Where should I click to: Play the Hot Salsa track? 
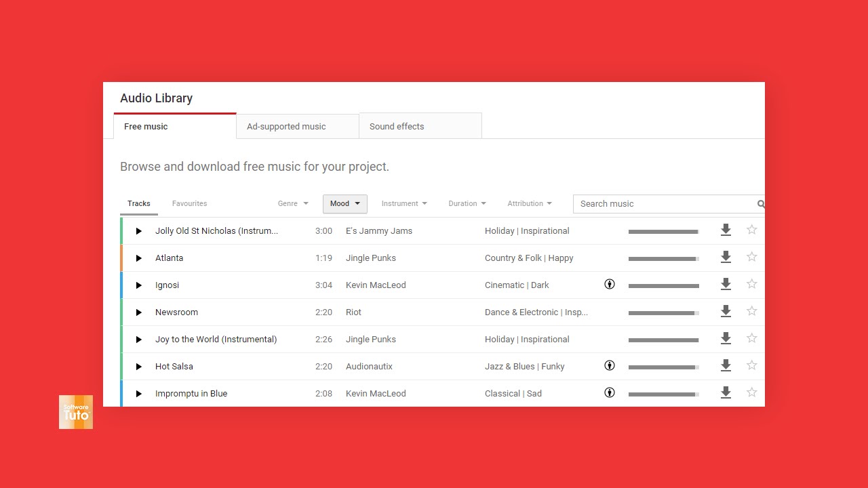pos(138,367)
